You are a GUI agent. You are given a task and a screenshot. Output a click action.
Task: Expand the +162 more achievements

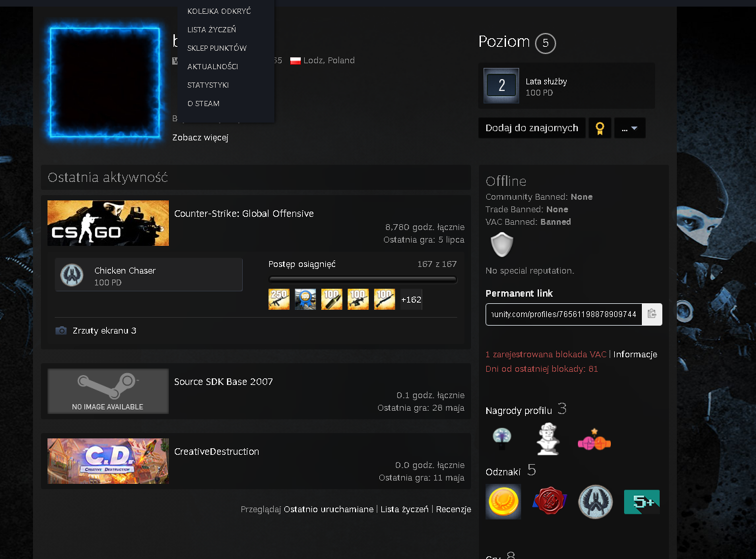411,299
